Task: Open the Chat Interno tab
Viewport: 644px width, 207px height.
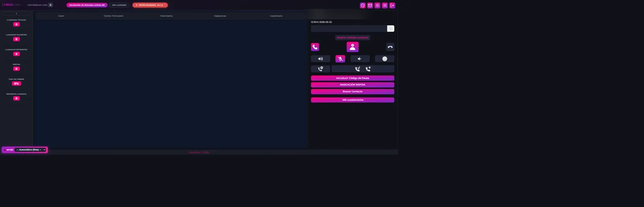Action: pyautogui.click(x=166, y=16)
